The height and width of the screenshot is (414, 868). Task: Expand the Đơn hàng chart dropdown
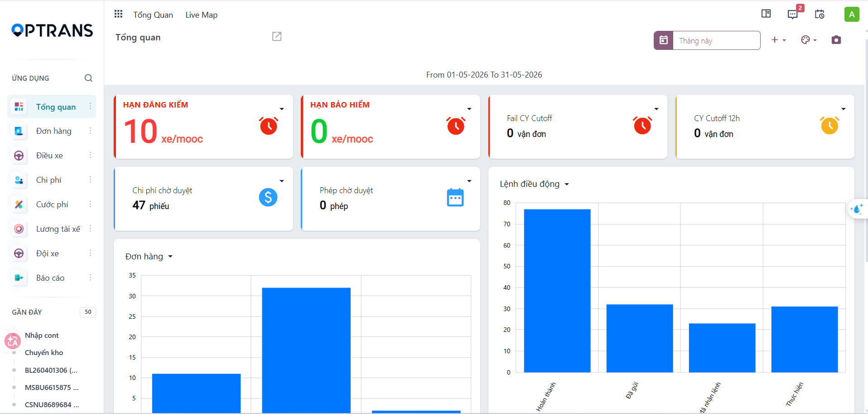tap(170, 257)
